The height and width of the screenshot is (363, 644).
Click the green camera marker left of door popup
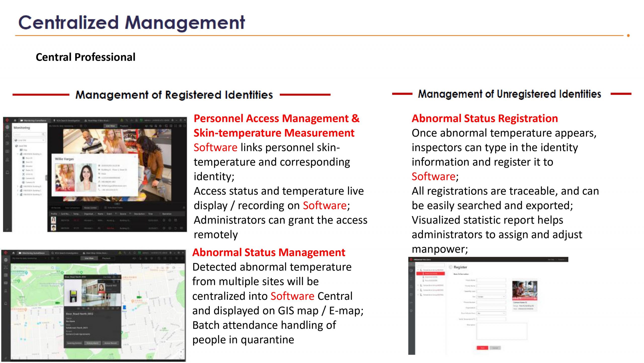point(58,303)
